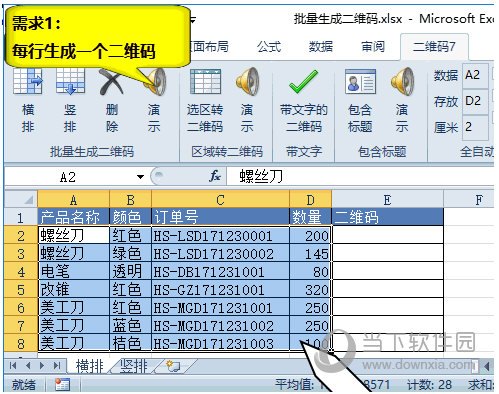Click quantity cell 320
The image size is (499, 394).
[x=310, y=289]
